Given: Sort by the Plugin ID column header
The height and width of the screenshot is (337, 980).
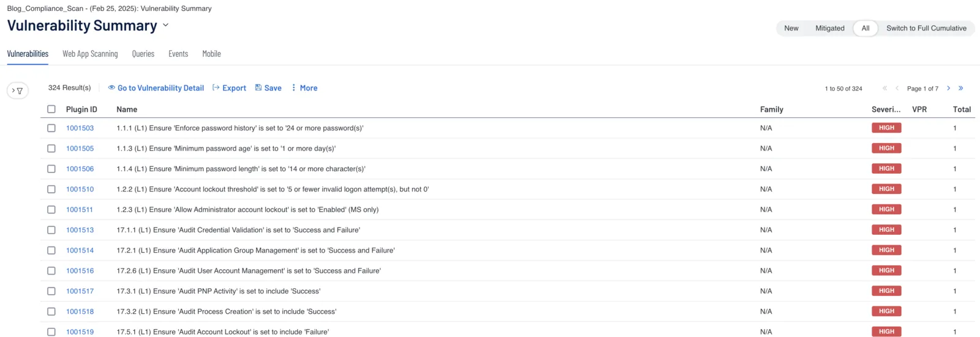Looking at the screenshot, I should click(81, 109).
